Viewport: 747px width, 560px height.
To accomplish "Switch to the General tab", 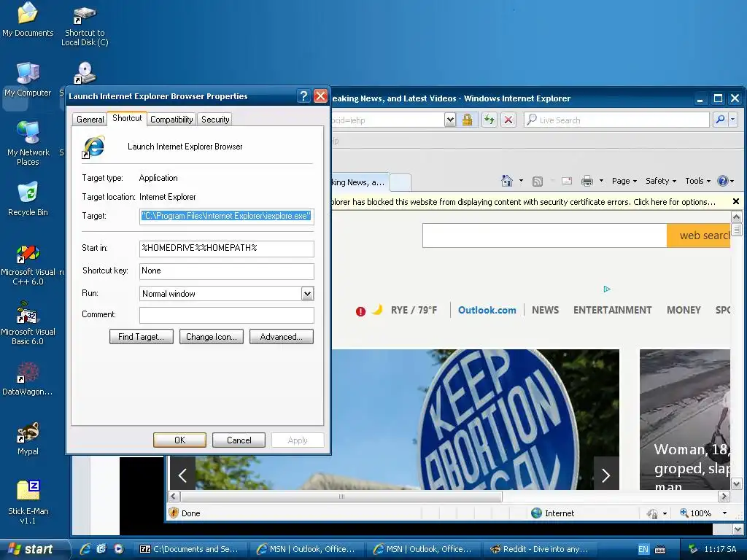I will point(90,120).
